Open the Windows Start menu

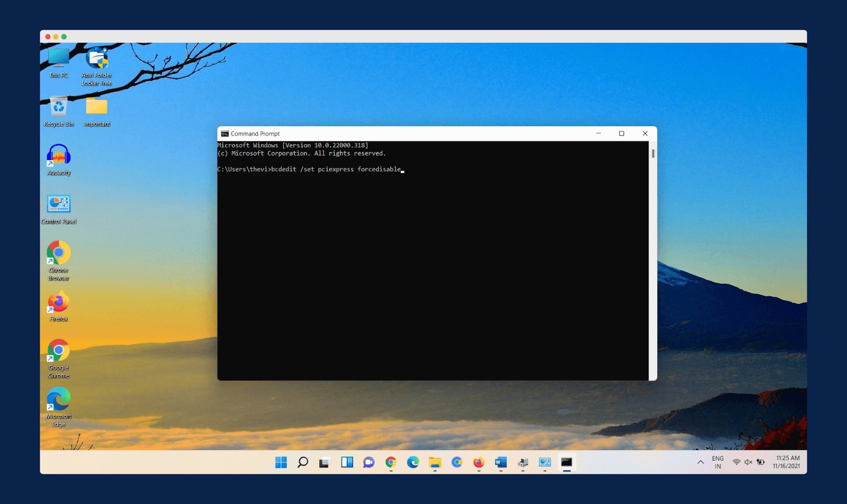coord(281,462)
